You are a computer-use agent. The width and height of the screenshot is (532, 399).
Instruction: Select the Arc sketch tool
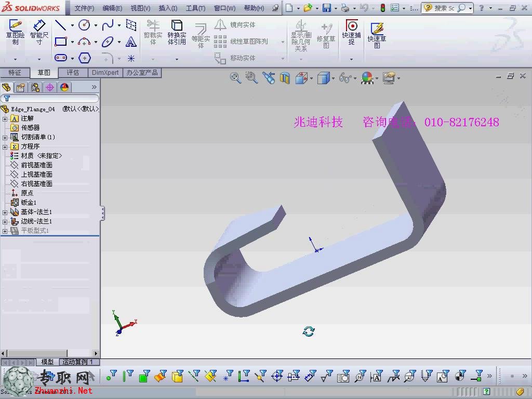(x=84, y=42)
